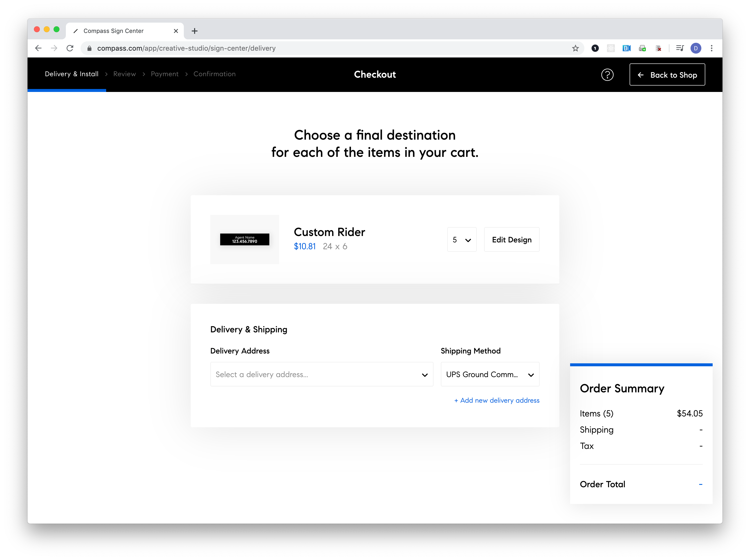Click the help question mark icon
Screen dimensions: 750x560
(607, 74)
